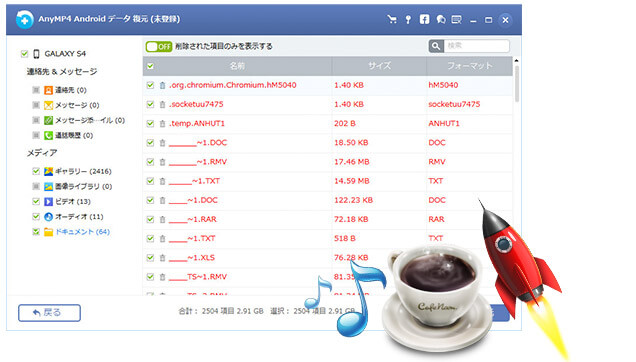Click the scrollbar up arrow
Screen dimensions: 636x362
point(517,61)
